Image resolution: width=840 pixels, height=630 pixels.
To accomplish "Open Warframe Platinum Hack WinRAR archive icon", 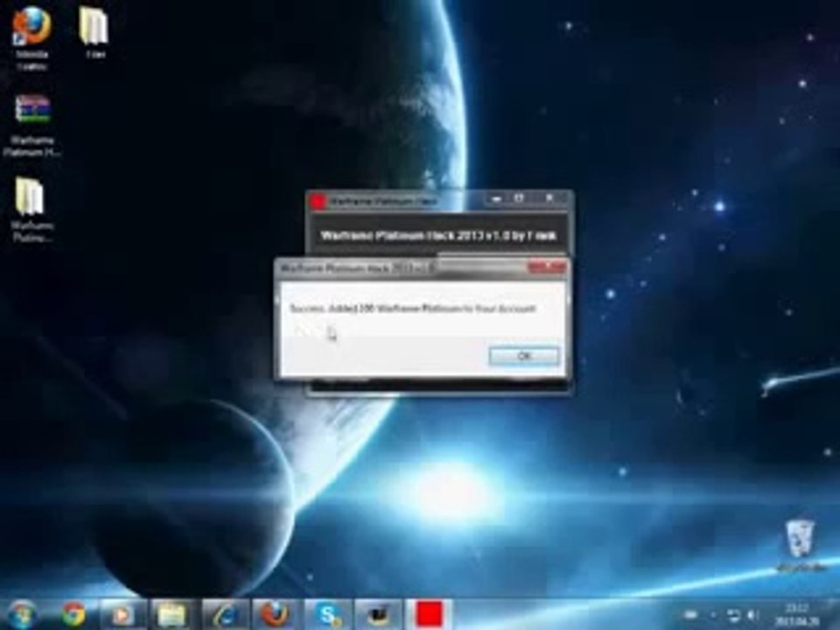I will [x=32, y=126].
